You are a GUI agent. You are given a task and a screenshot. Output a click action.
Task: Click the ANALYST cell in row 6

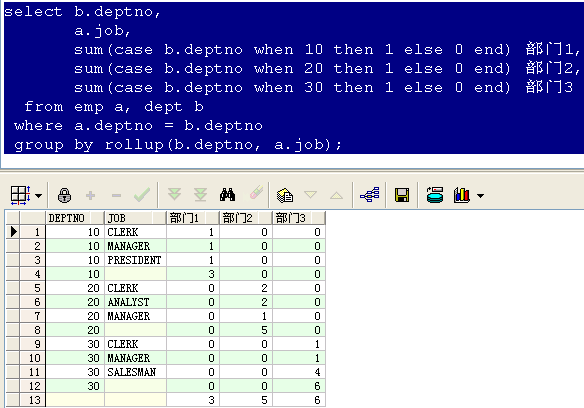(136, 302)
